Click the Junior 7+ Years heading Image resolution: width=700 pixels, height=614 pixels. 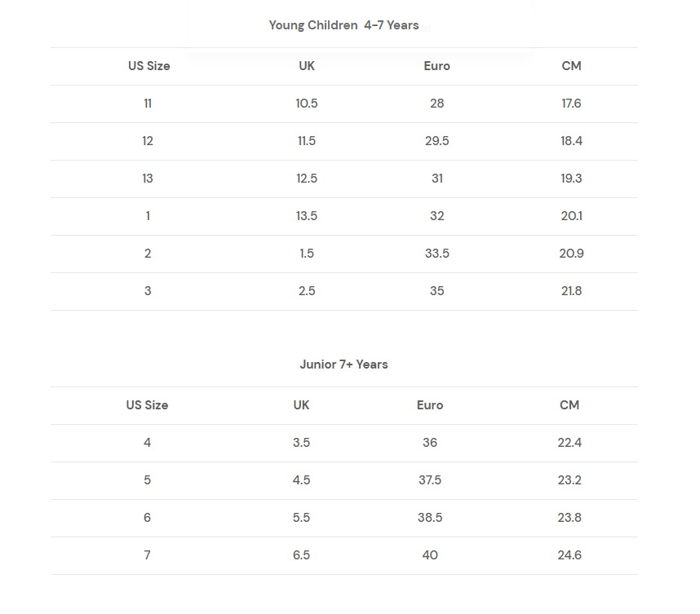343,364
